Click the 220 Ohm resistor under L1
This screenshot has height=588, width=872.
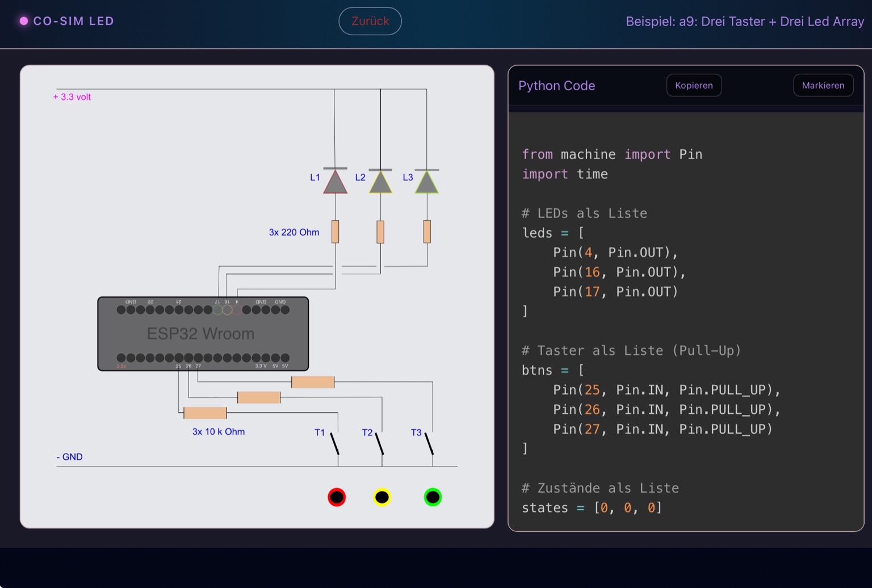click(335, 232)
